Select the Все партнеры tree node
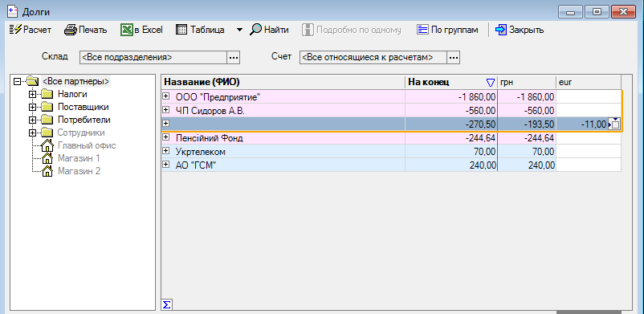This screenshot has height=314, width=644. 76,81
